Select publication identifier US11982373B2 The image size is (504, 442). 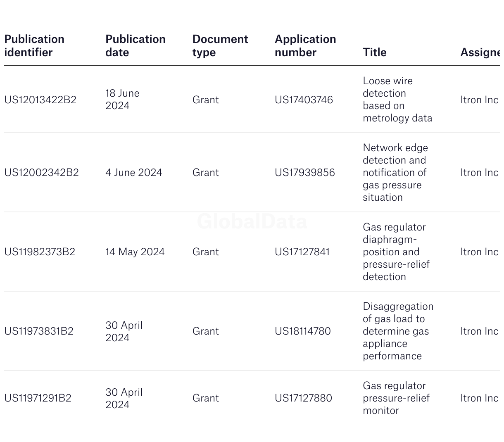click(40, 252)
